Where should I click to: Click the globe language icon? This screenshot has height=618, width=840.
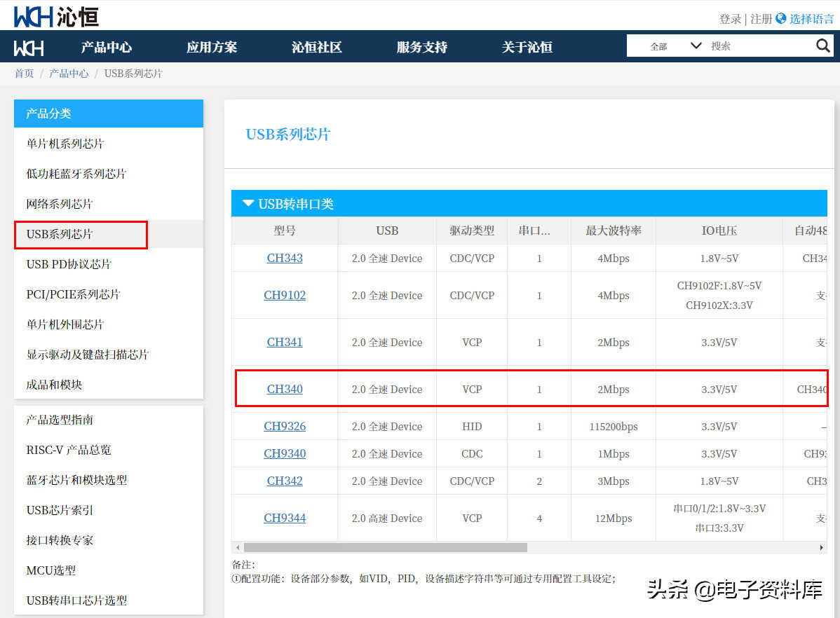click(781, 19)
